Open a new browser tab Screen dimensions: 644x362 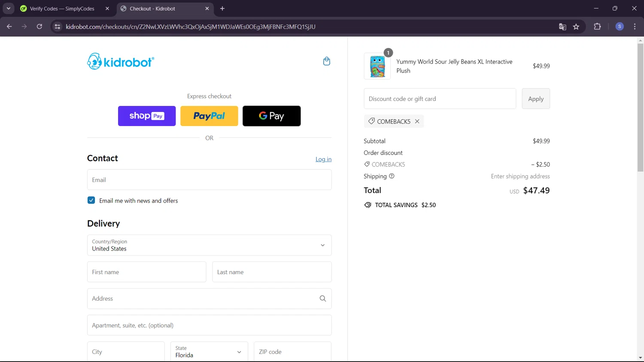tap(222, 9)
